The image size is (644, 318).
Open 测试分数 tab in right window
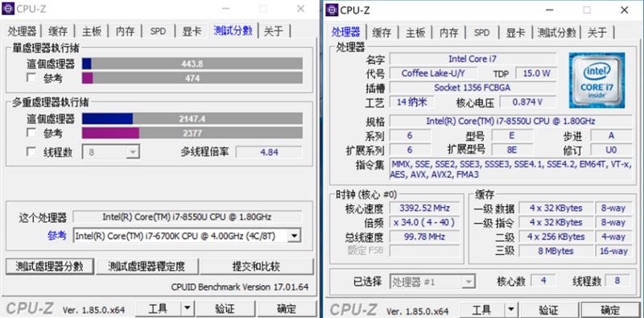(x=556, y=33)
